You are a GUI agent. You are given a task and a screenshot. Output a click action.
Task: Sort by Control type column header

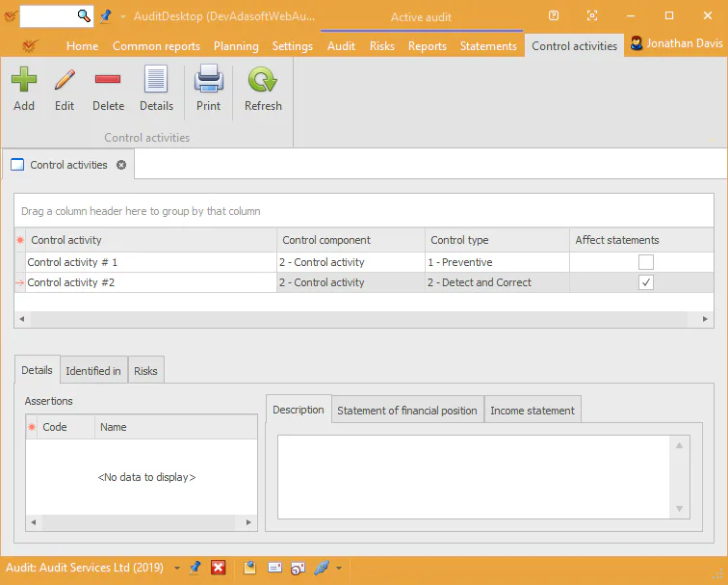click(497, 240)
